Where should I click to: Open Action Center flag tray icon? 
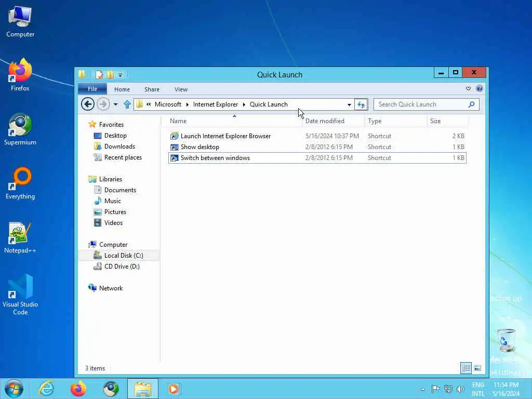coord(436,389)
